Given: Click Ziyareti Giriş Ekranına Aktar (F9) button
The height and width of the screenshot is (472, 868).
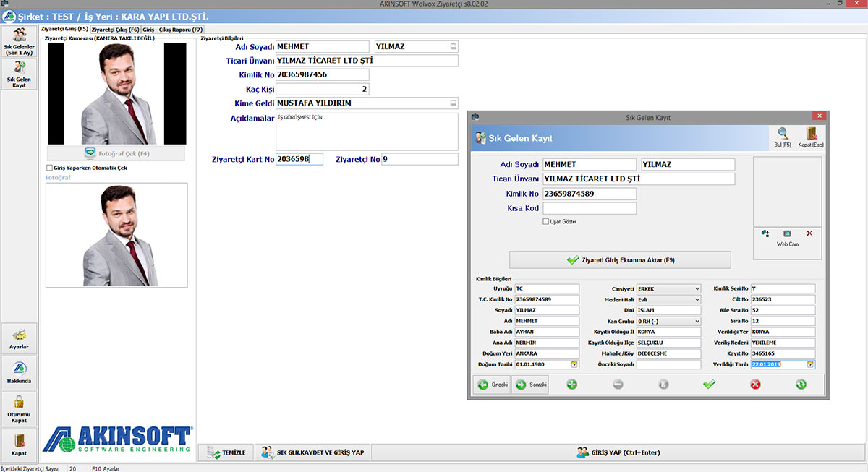Looking at the screenshot, I should pos(620,260).
